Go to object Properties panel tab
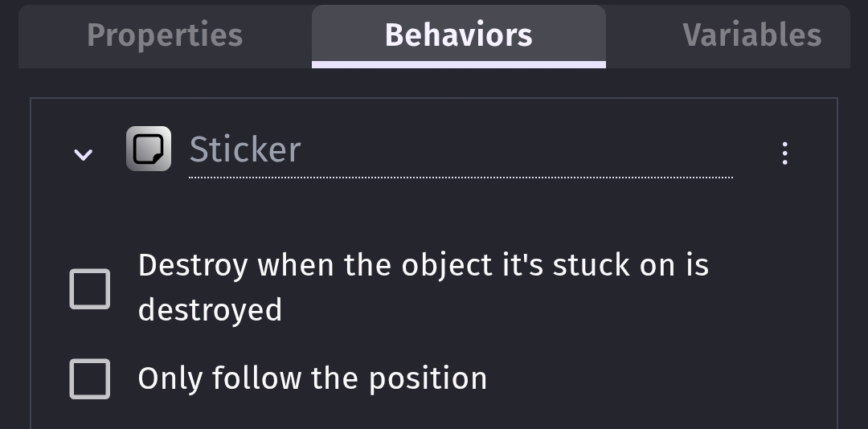 coord(165,35)
